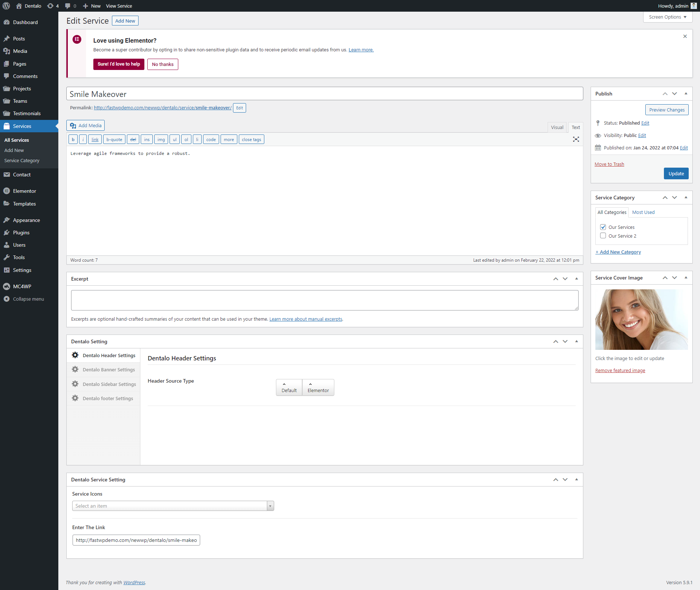This screenshot has height=590, width=700.
Task: Check the Our Service 2 category
Action: pos(603,236)
